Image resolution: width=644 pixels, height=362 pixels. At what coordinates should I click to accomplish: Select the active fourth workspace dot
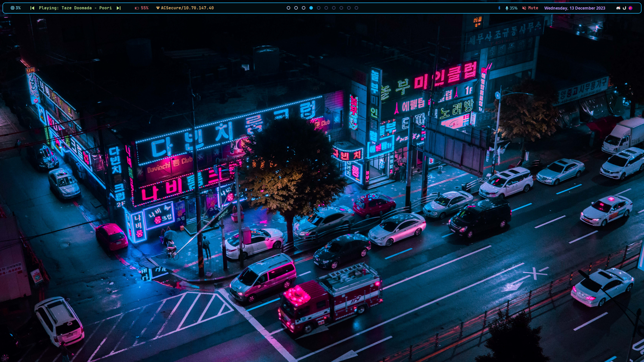click(x=311, y=8)
